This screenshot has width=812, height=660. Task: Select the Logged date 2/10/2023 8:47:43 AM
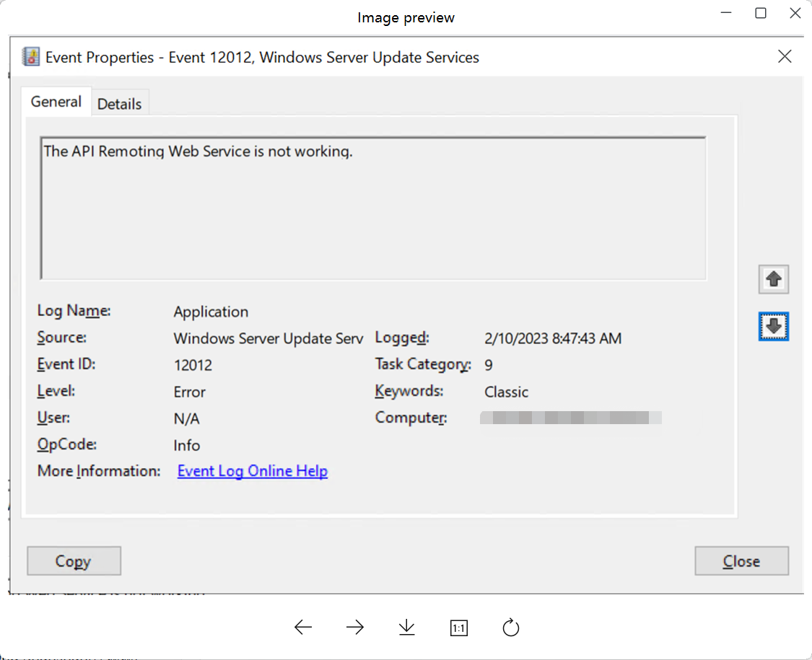pos(553,338)
